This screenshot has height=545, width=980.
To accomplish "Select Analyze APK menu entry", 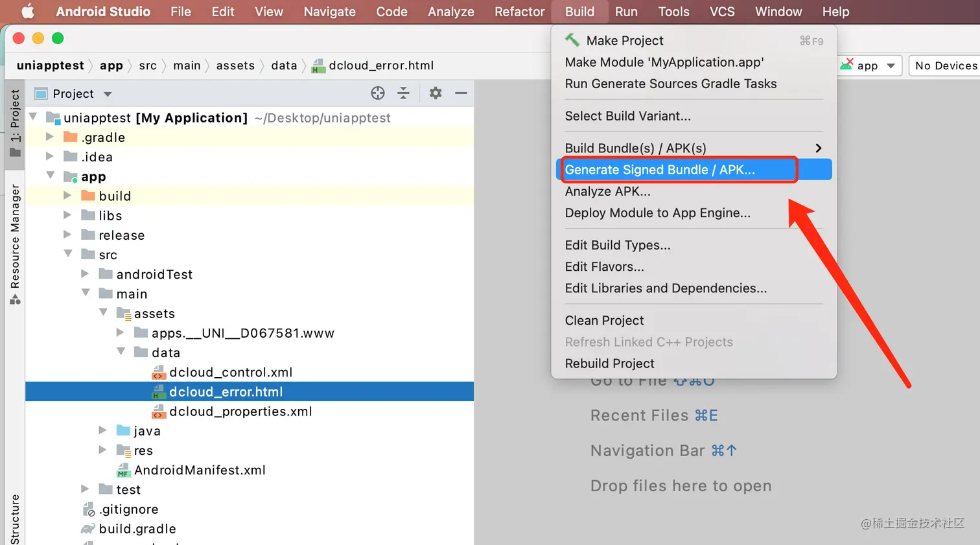I will pos(694,191).
